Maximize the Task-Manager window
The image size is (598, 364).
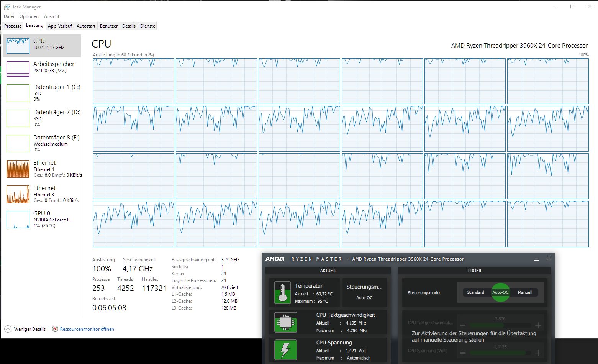point(572,7)
